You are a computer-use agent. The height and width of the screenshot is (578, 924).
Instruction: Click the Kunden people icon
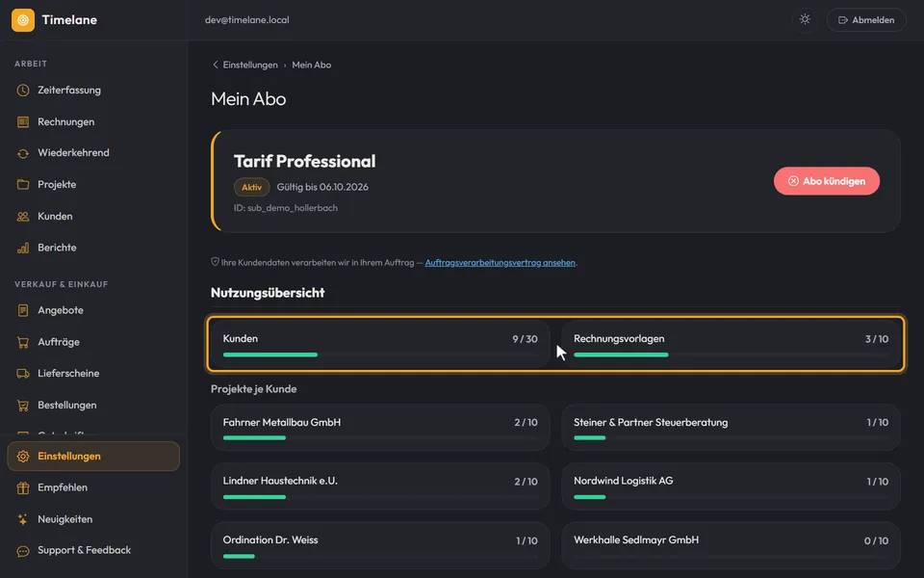pyautogui.click(x=23, y=217)
